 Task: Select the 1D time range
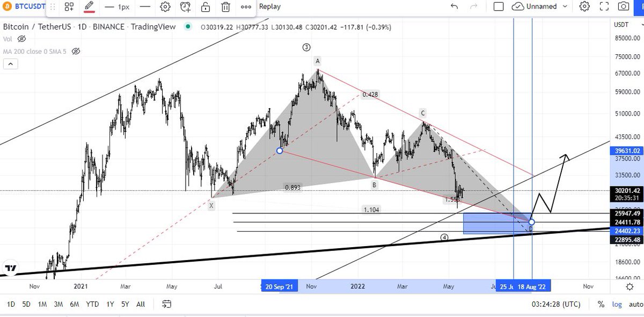11,304
